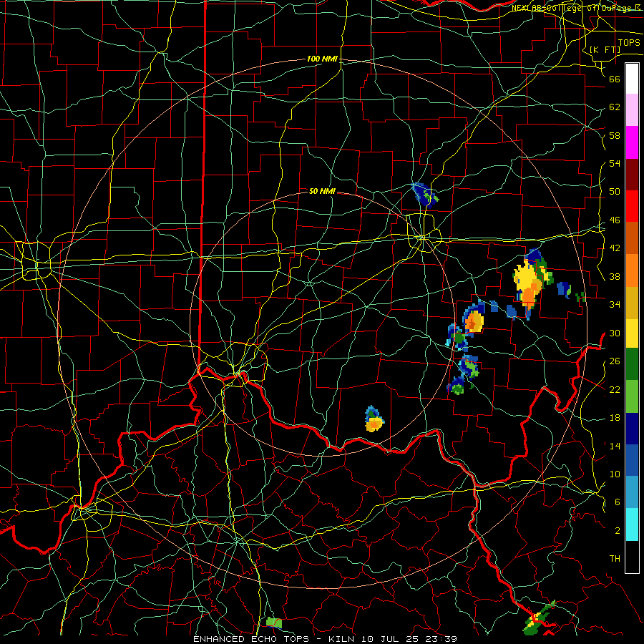The width and height of the screenshot is (644, 644).
Task: Click the isolated yellow-orange echo inside the 50 NMI ring
Action: [374, 420]
